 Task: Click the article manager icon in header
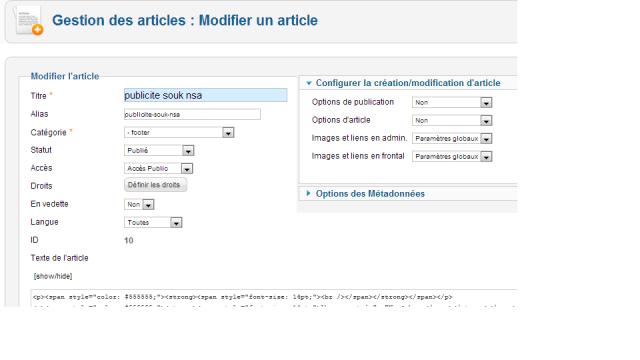click(x=29, y=21)
